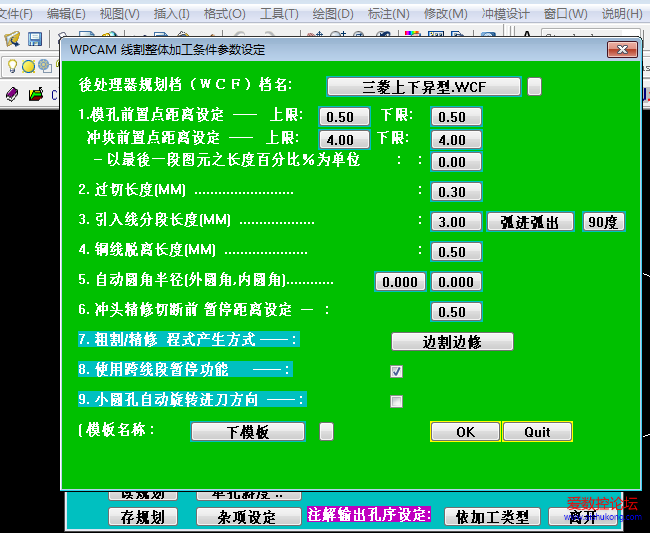
Task: Open the 插入(I) menu
Action: point(172,14)
